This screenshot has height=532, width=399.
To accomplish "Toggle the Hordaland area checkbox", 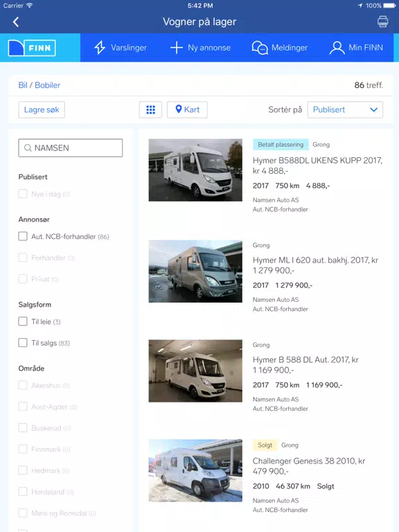I will click(x=23, y=492).
